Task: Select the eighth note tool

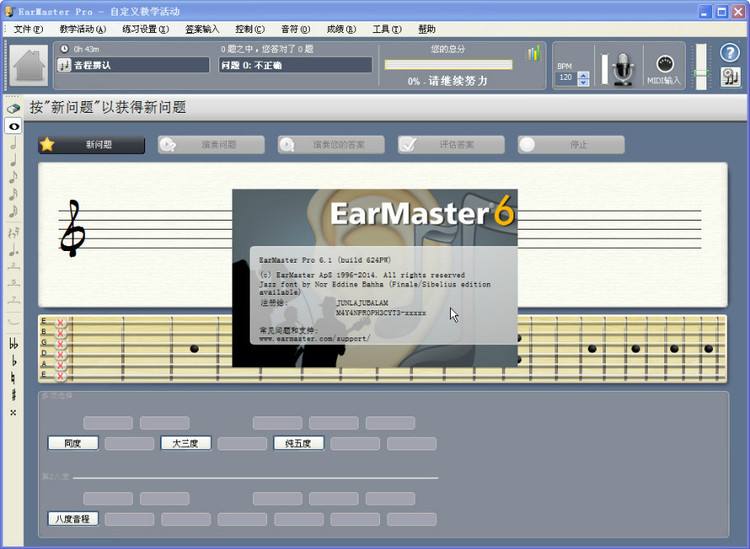Action: coord(14,177)
